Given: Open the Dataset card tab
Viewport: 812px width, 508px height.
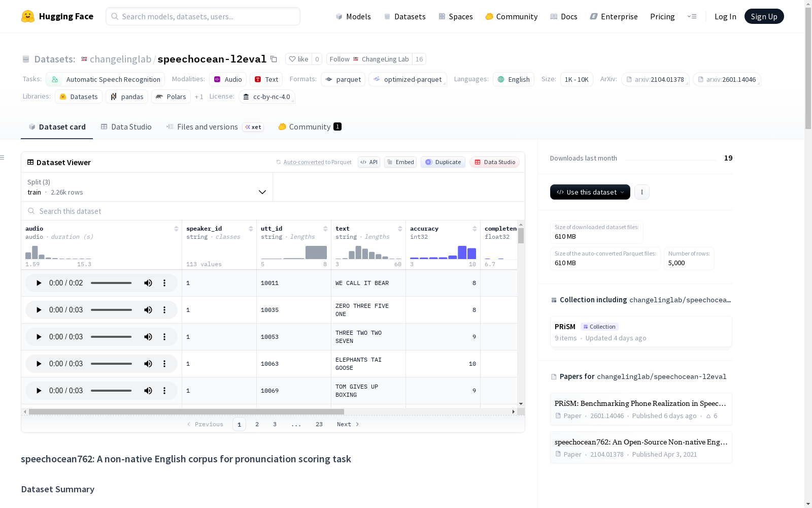Looking at the screenshot, I should 57,127.
